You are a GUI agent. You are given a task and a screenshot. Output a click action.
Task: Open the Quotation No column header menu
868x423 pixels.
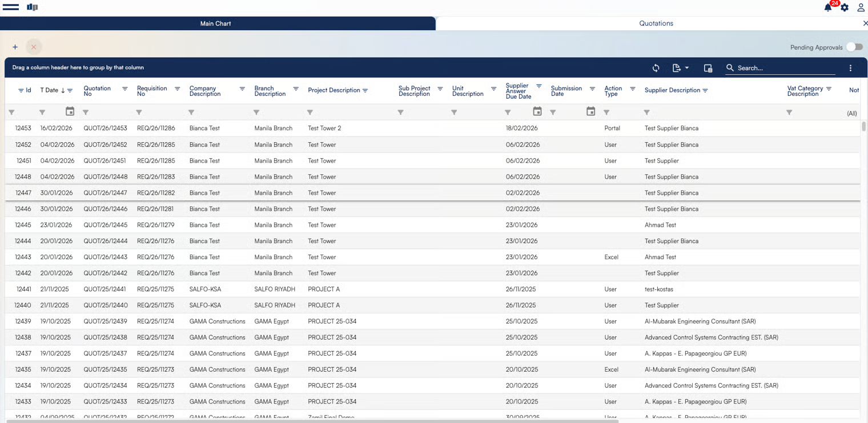[x=124, y=89]
